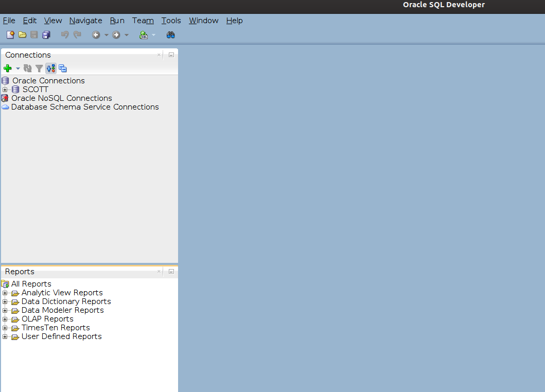Select Oracle Connections tree node
The image size is (545, 392).
(49, 81)
